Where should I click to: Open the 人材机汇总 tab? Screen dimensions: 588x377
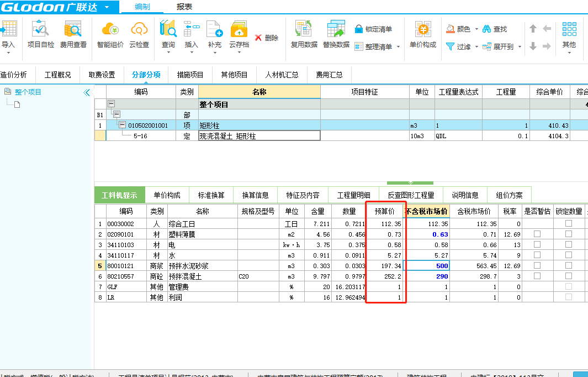282,75
